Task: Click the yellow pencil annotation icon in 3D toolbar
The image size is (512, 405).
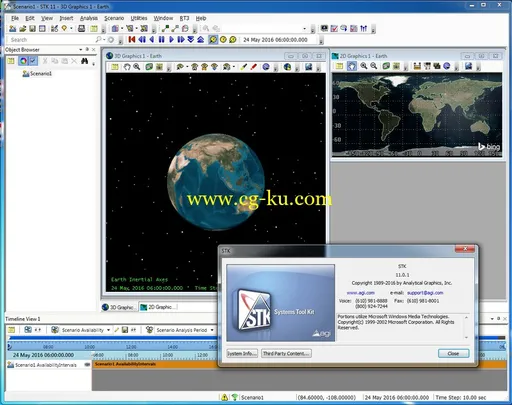Action: [x=244, y=67]
